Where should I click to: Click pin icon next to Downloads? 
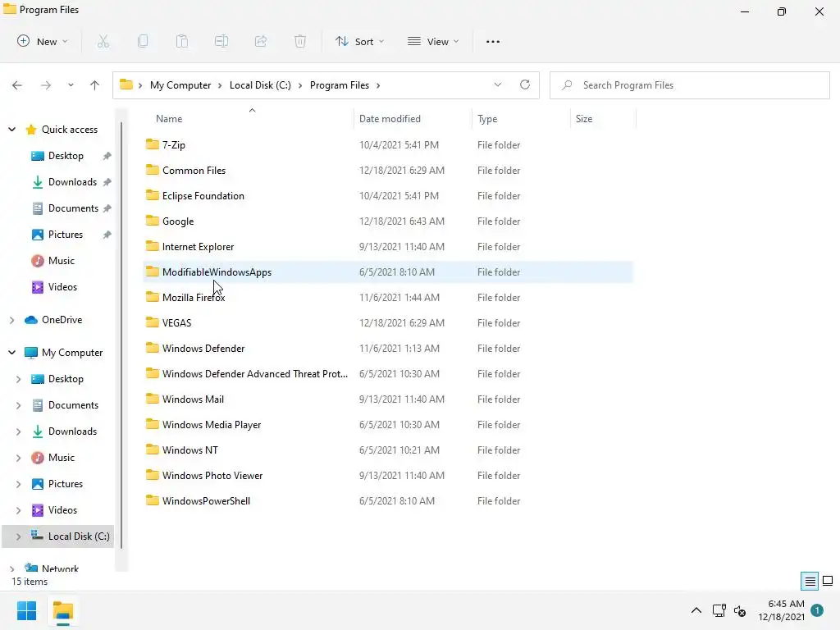(x=107, y=182)
